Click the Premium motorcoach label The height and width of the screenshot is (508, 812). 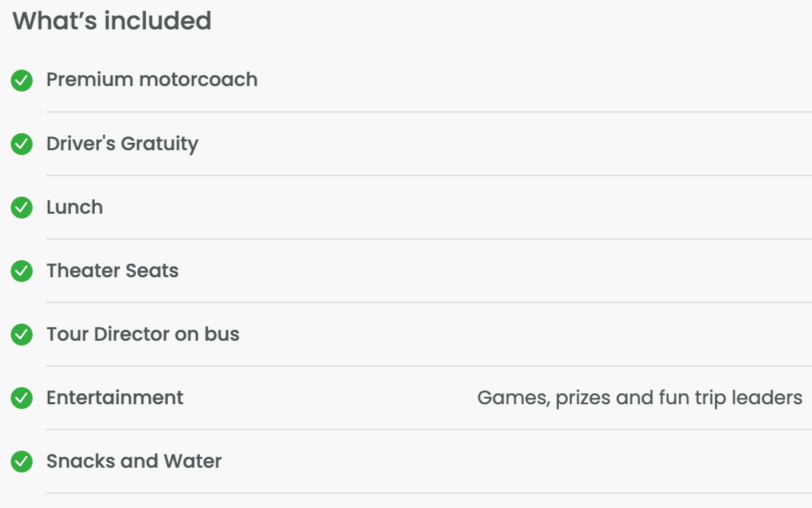151,80
